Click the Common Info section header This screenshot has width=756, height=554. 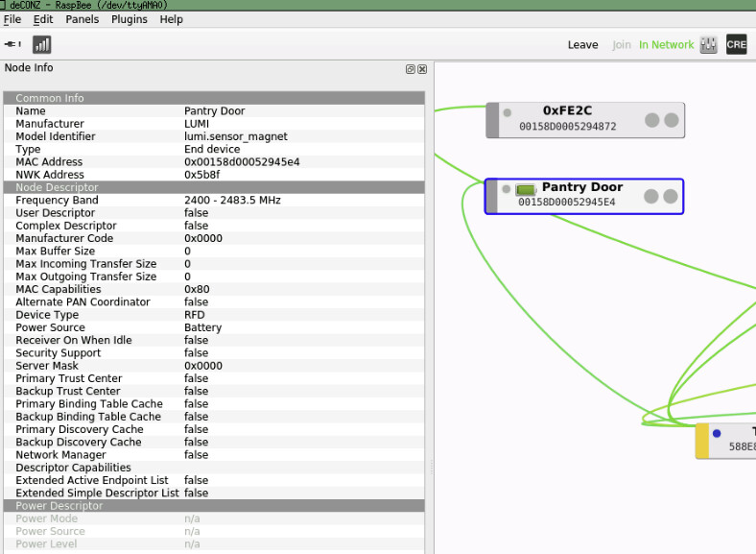(x=214, y=98)
